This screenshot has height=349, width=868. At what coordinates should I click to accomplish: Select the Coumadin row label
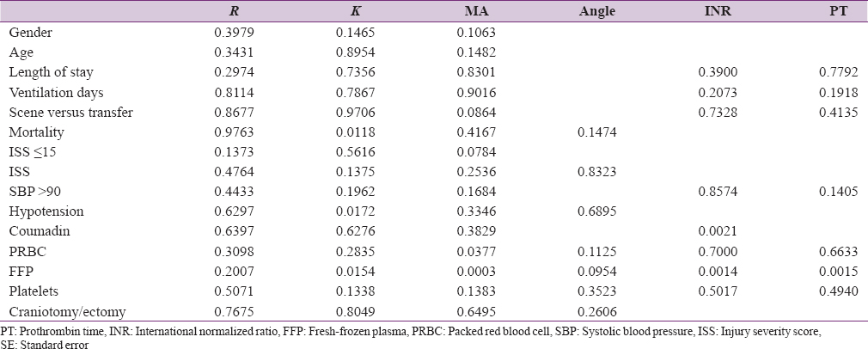(x=38, y=232)
